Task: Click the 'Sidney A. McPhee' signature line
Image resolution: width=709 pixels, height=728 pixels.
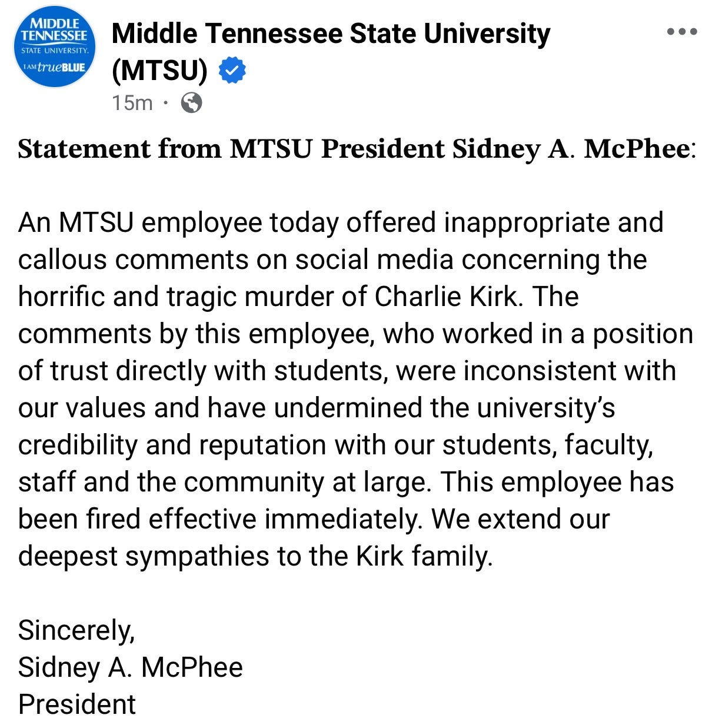Action: tap(131, 667)
